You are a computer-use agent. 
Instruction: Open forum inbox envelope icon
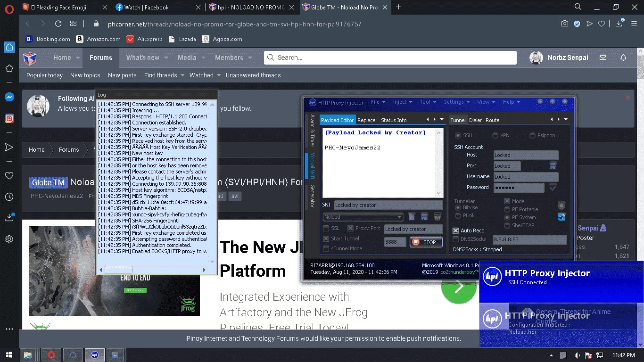coord(603,58)
